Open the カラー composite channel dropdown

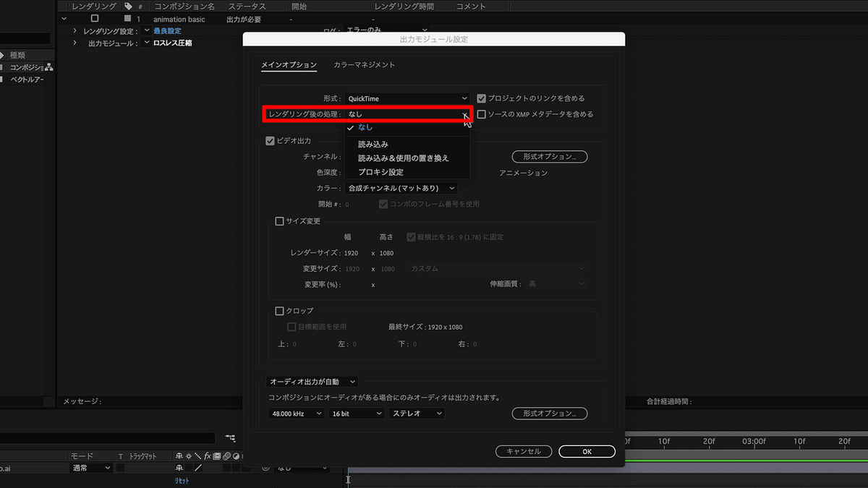pyautogui.click(x=401, y=187)
